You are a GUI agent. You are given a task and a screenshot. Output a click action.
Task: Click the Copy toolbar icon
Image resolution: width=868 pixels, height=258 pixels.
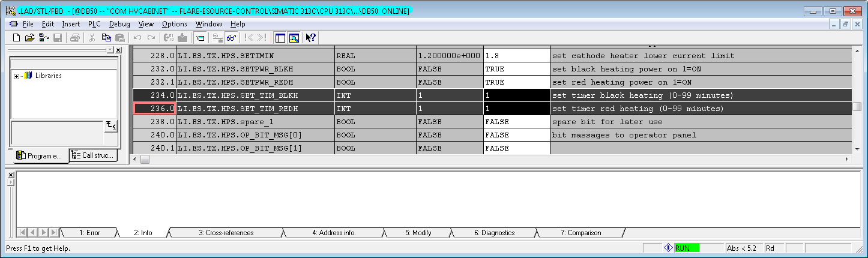[106, 38]
